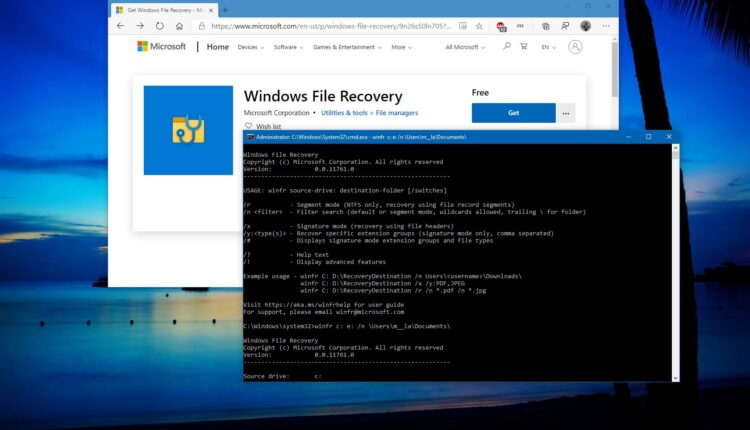
Task: Click the browser forward arrow
Action: pos(140,26)
